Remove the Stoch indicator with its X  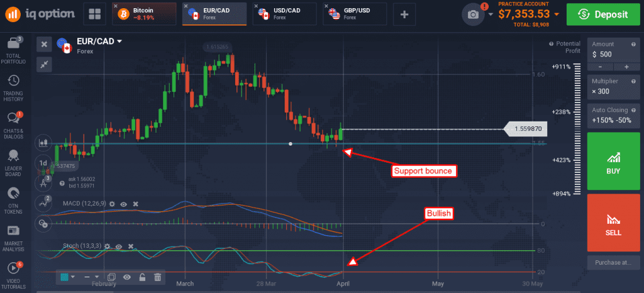pos(131,246)
